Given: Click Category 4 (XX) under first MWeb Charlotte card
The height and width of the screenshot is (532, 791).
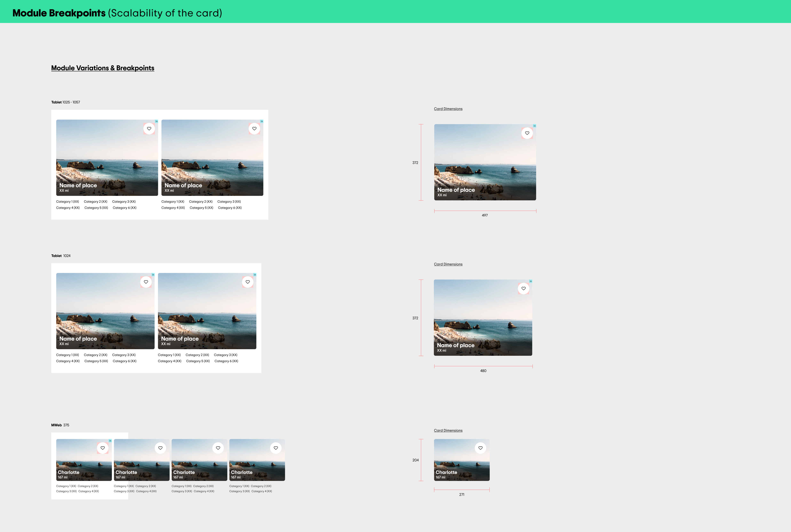Looking at the screenshot, I should pyautogui.click(x=89, y=491).
